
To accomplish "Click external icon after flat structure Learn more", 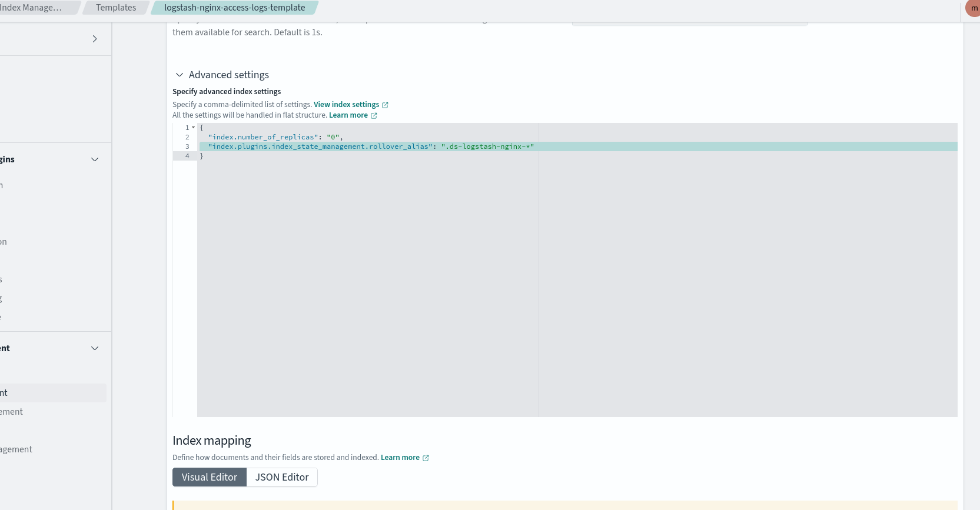I will pos(374,116).
